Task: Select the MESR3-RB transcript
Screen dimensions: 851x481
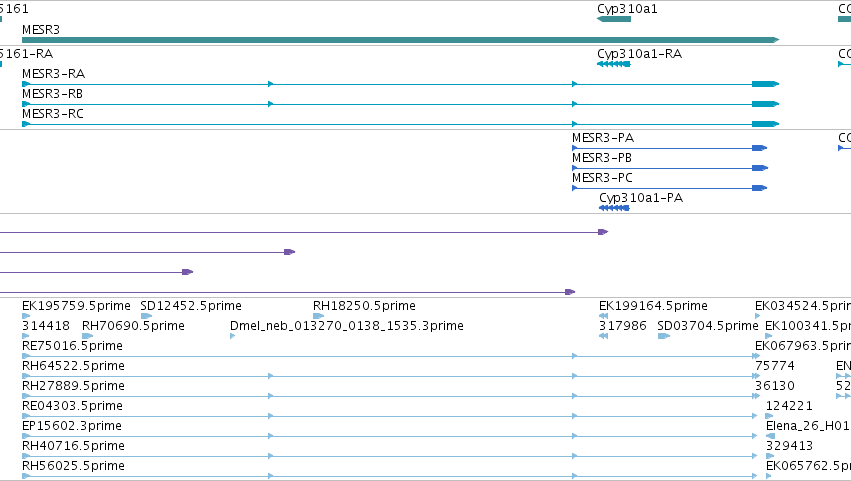Action: pos(401,104)
